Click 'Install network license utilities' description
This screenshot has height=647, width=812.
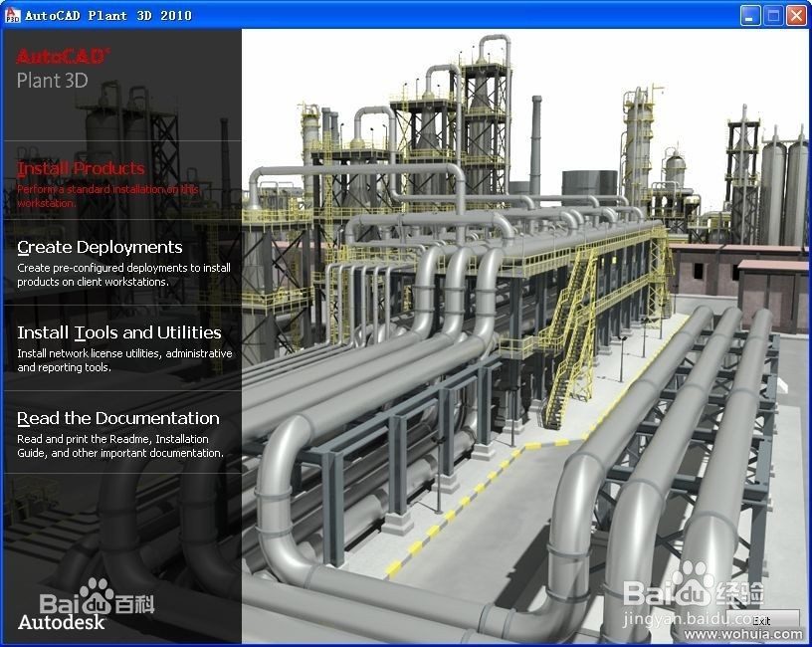124,360
